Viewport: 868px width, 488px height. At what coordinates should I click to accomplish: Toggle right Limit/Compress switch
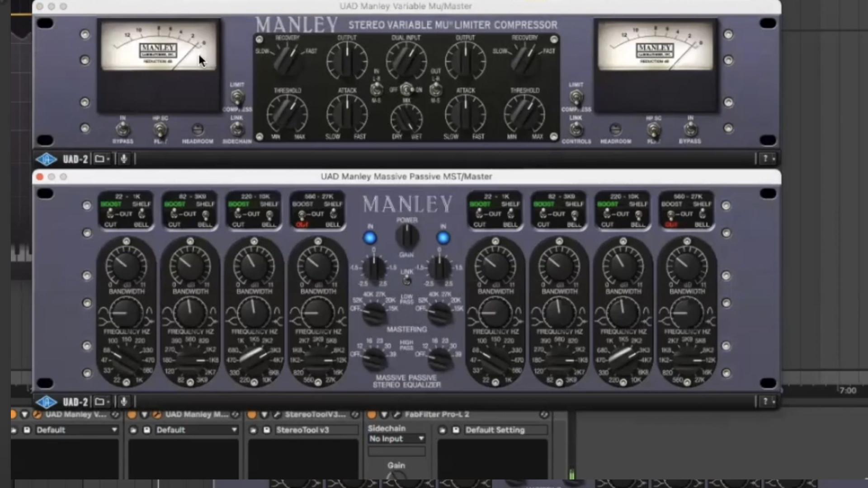coord(576,97)
